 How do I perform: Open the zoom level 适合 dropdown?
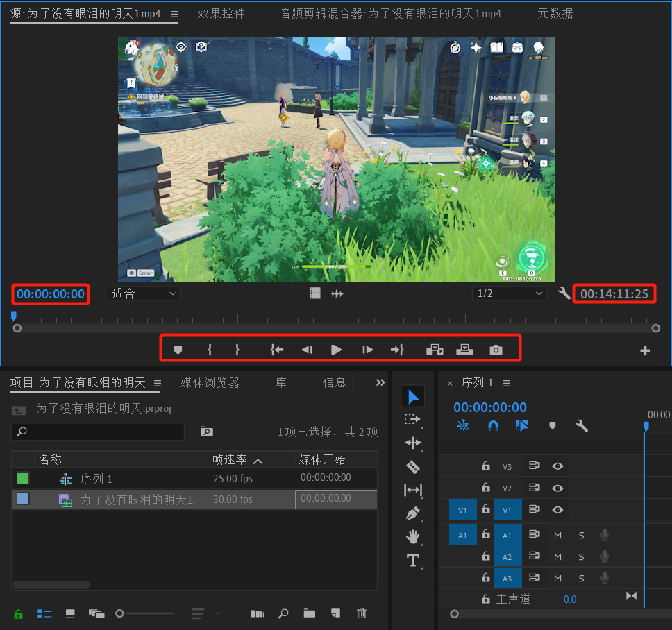(x=144, y=293)
